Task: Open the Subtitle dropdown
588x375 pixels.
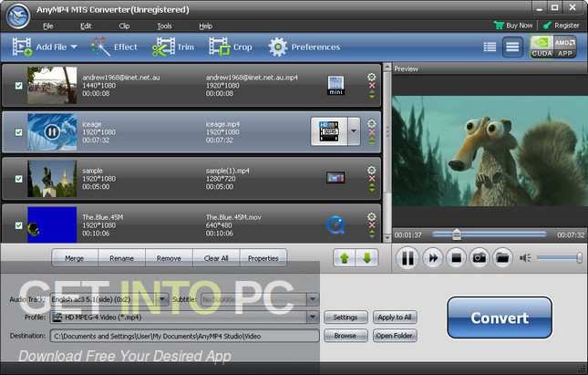Action: tap(313, 299)
